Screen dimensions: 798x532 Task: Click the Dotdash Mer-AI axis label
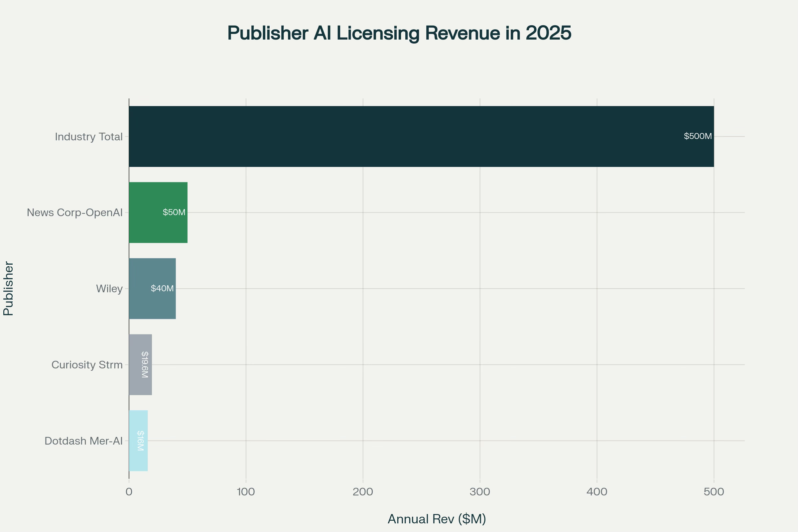[x=83, y=441]
